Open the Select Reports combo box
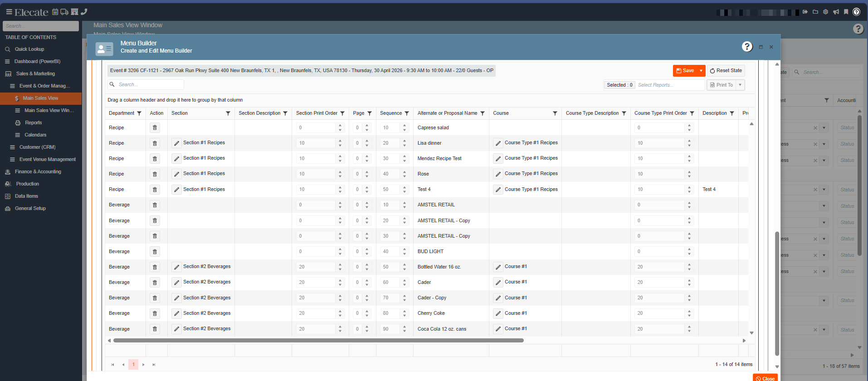The width and height of the screenshot is (868, 381). click(x=670, y=85)
